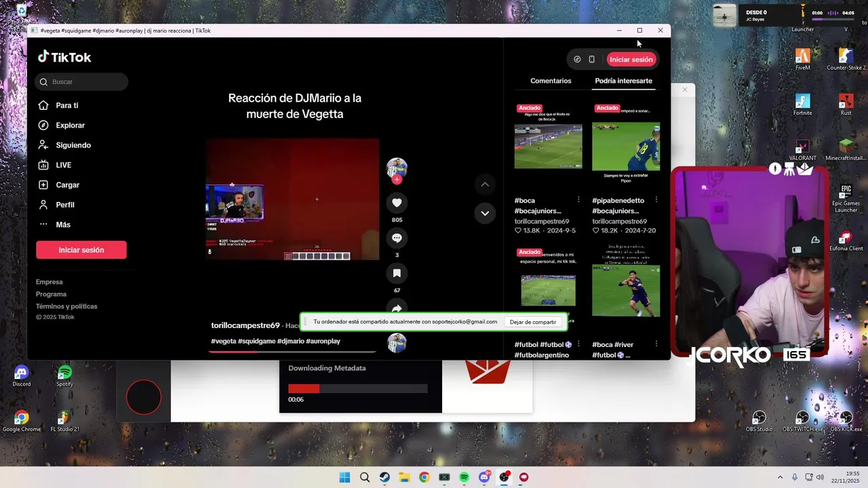
Task: Open Discord desktop shortcut
Action: 22,377
